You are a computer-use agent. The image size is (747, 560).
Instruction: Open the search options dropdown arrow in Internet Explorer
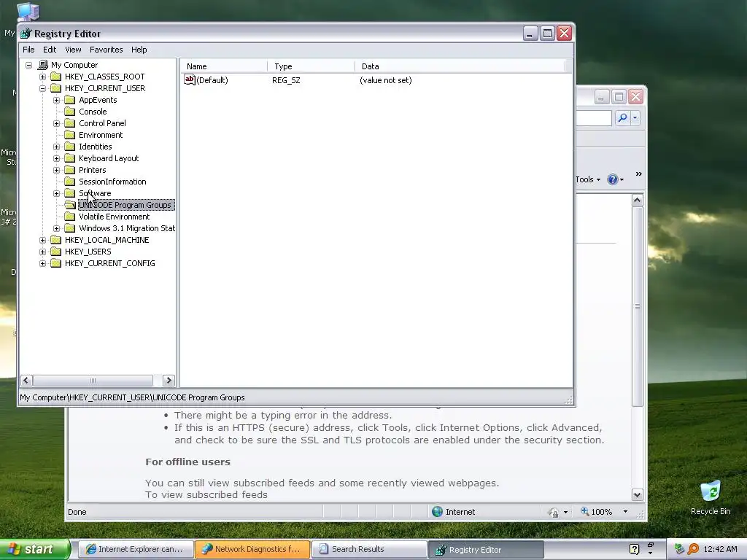635,117
